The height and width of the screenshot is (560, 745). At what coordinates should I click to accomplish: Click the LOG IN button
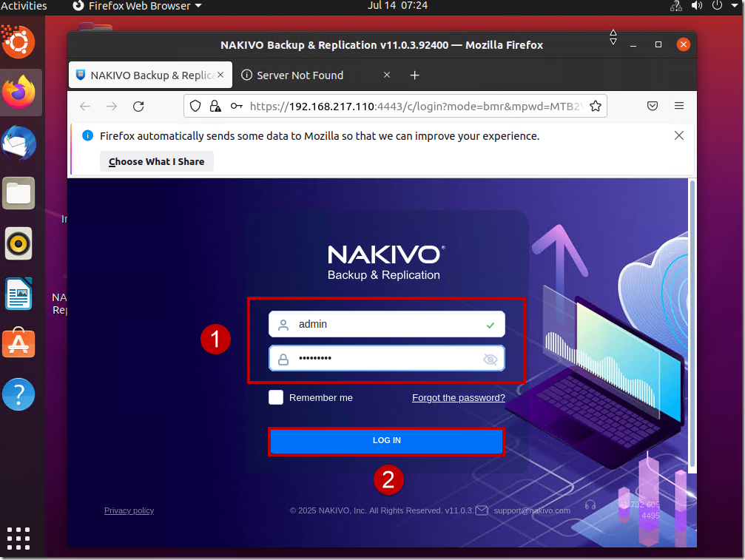(x=386, y=441)
